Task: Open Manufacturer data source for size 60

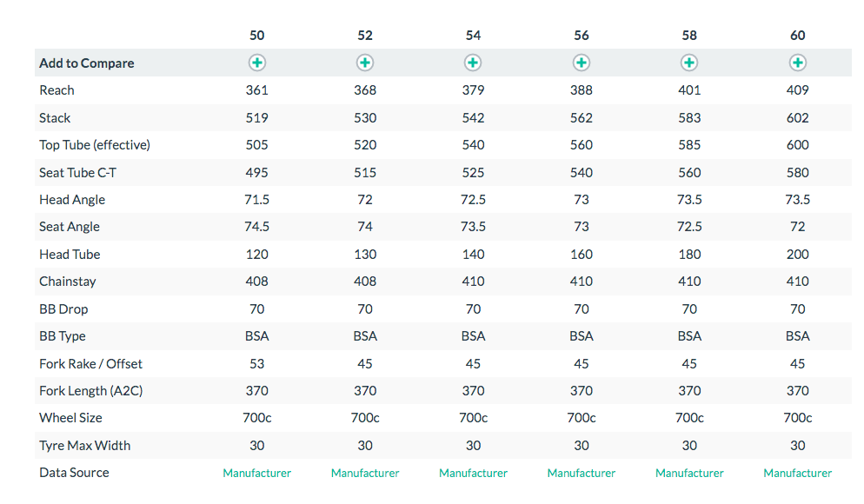Action: click(798, 473)
